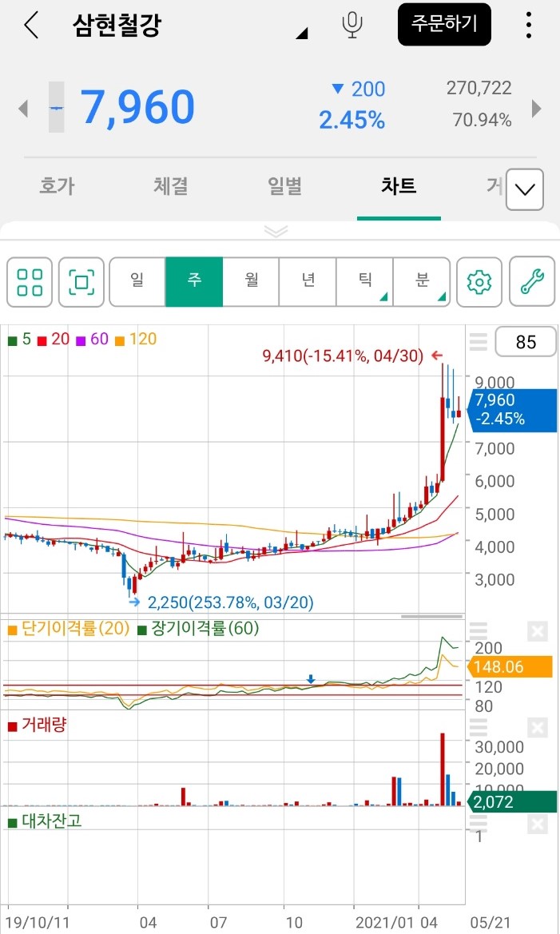Tap the 장기이격률(60) indicator legend
The width and height of the screenshot is (560, 934).
198,629
